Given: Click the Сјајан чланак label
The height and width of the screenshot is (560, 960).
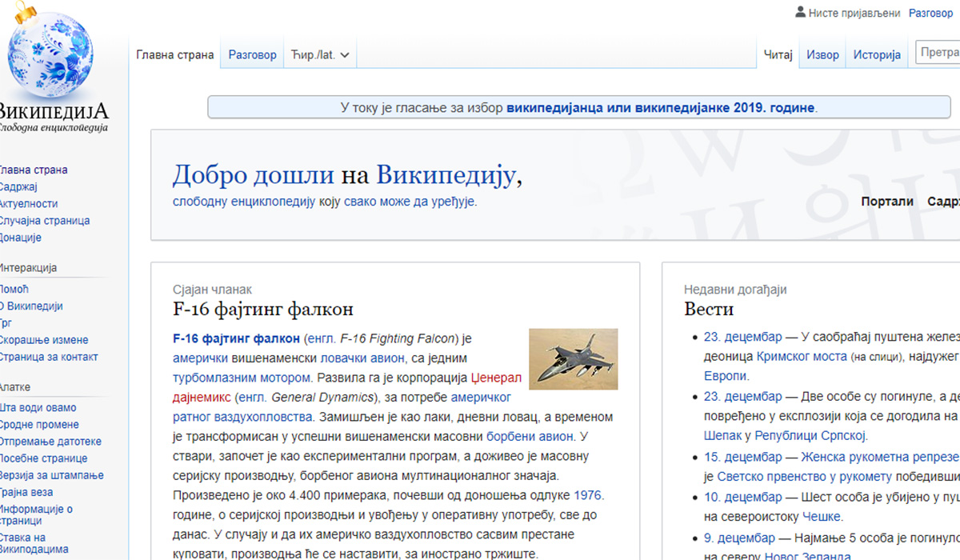Looking at the screenshot, I should 212,290.
